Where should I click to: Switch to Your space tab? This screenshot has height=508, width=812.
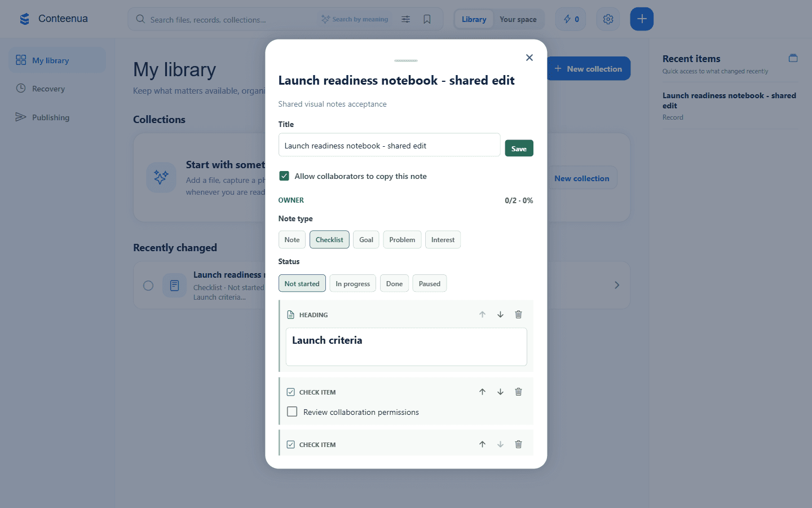(x=518, y=19)
